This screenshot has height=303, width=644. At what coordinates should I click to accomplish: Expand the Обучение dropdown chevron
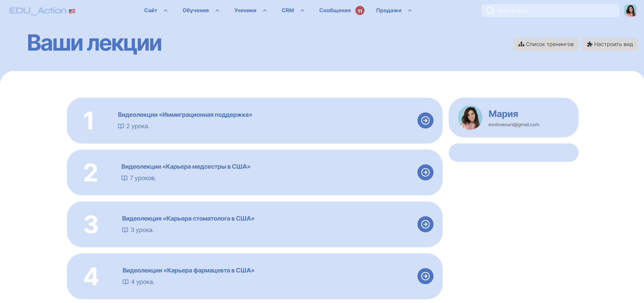(217, 10)
